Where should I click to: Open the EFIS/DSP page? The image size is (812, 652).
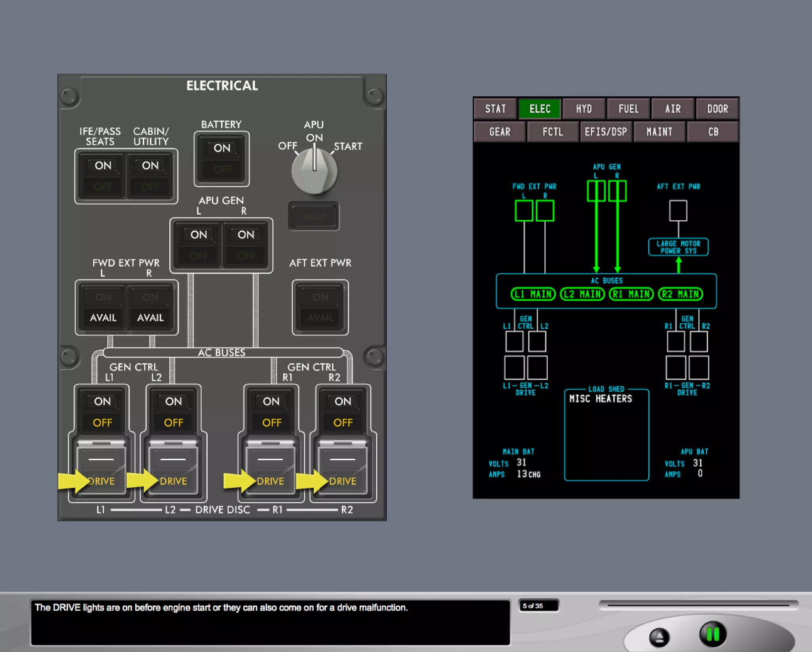pyautogui.click(x=606, y=132)
